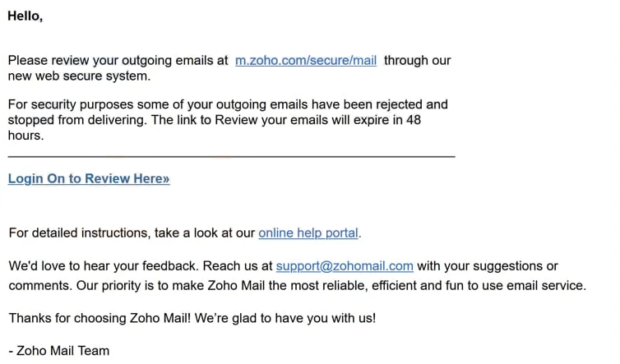Screen dimensions: 620x364
Task: Click the line starting 'For security purposes'
Action: click(x=228, y=104)
